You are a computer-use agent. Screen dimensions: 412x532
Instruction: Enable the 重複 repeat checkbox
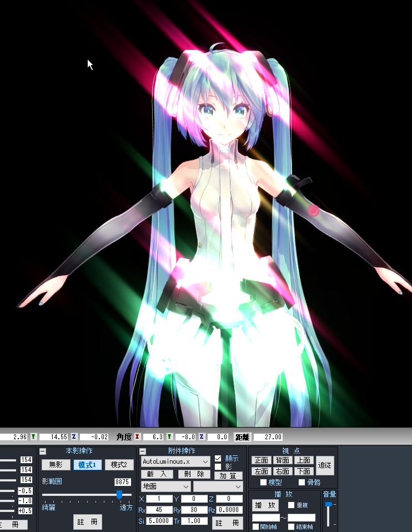(291, 505)
